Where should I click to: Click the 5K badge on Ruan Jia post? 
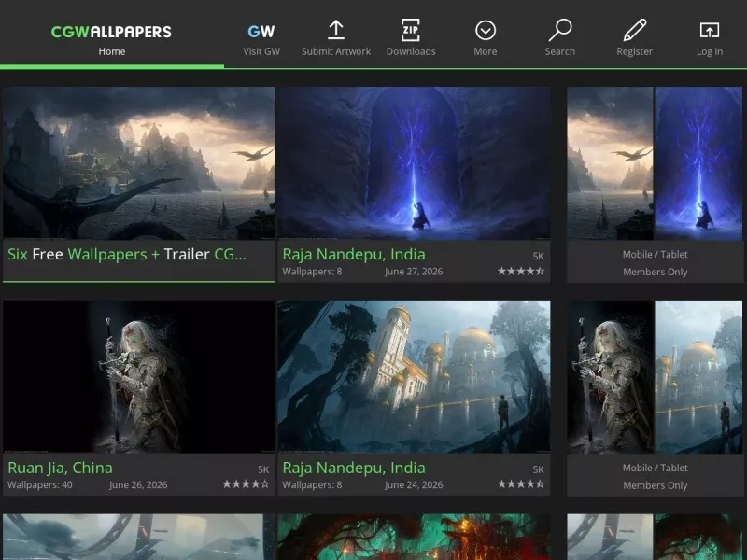point(263,469)
